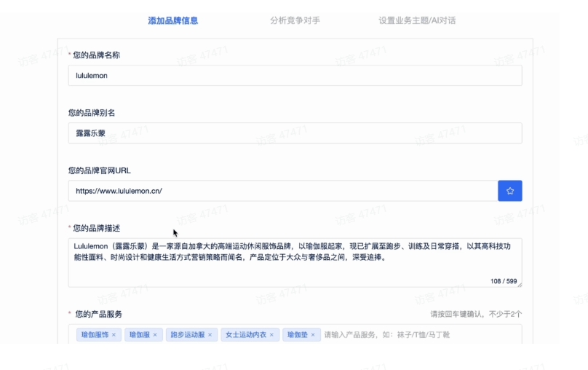Remove the 女士运动内衣 tag
The image size is (588, 370).
point(271,335)
